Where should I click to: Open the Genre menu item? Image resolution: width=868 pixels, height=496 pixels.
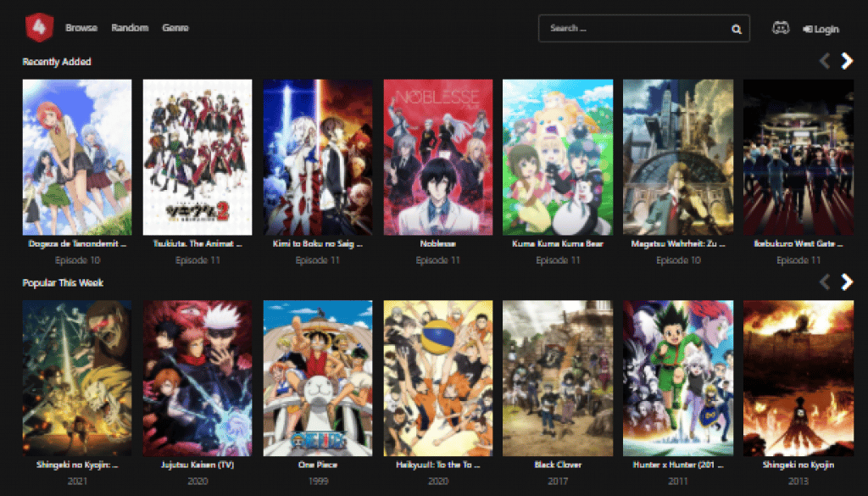(175, 28)
